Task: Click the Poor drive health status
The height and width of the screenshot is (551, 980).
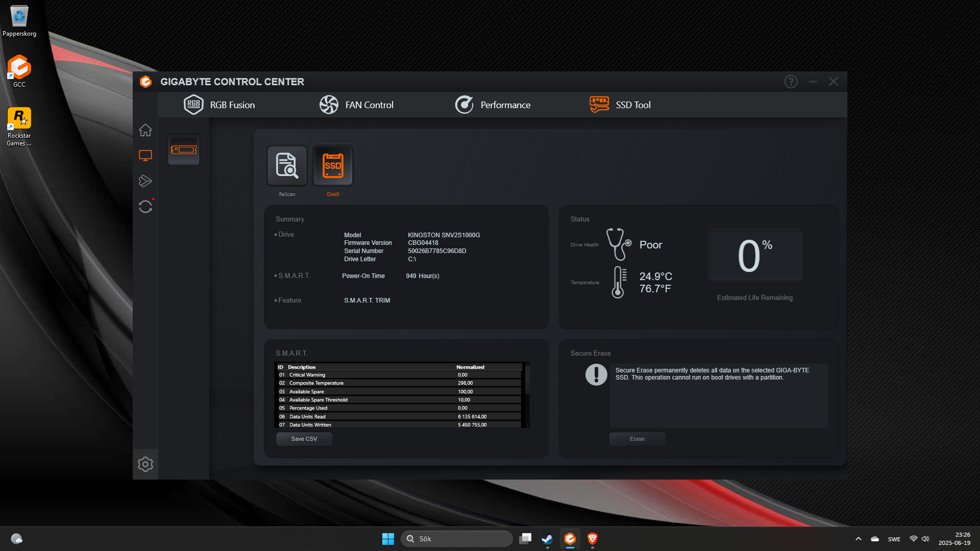Action: pos(651,245)
